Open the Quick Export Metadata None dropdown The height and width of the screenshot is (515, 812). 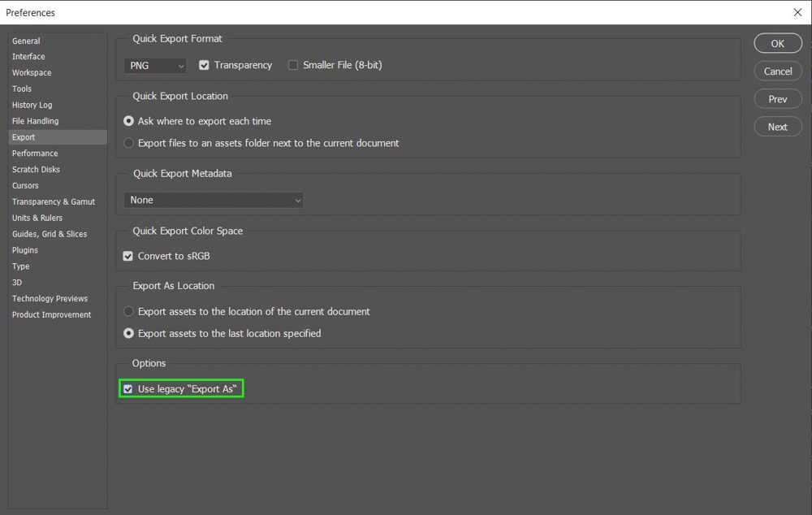[214, 200]
